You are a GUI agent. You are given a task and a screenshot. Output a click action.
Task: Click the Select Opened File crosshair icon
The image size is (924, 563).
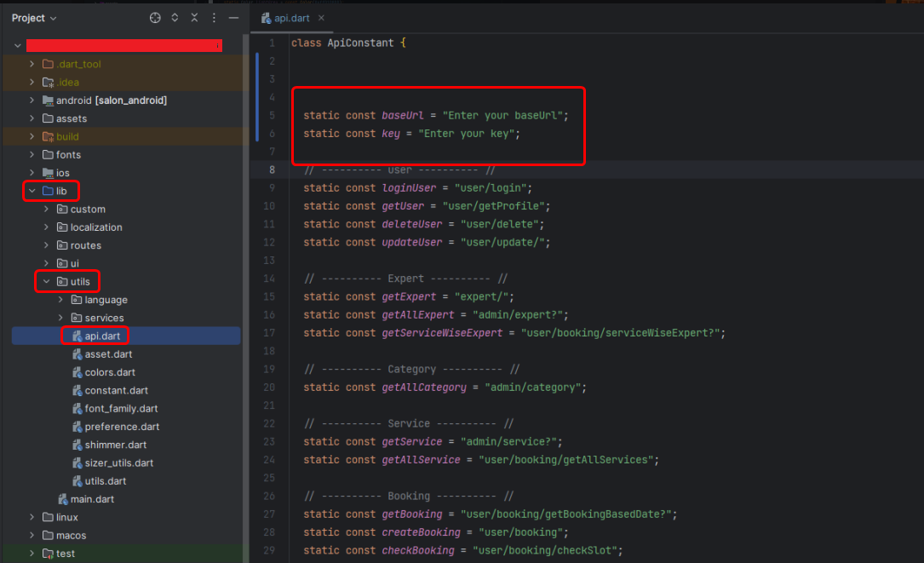coord(155,18)
